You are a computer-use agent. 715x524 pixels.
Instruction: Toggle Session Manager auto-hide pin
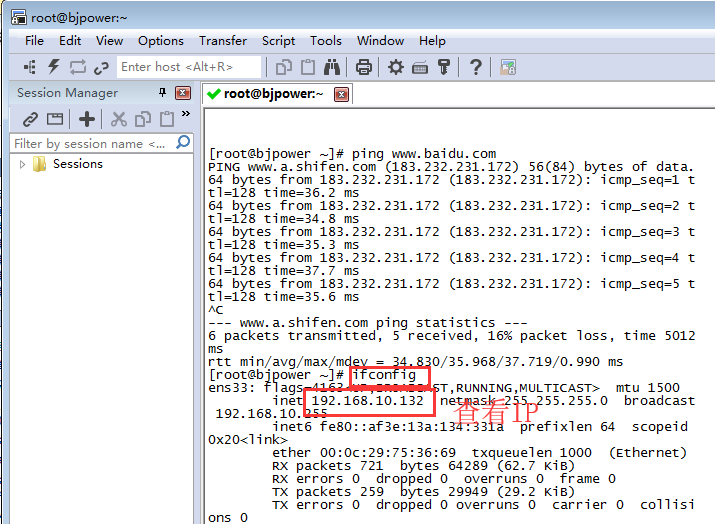tap(163, 93)
